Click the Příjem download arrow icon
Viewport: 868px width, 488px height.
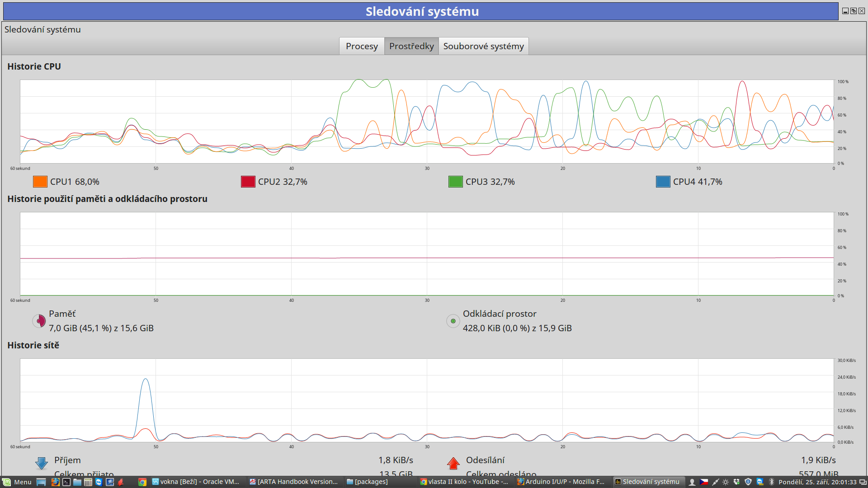tap(42, 463)
